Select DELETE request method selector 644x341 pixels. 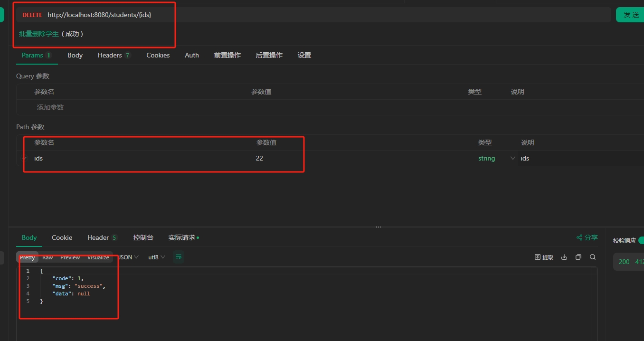point(32,15)
